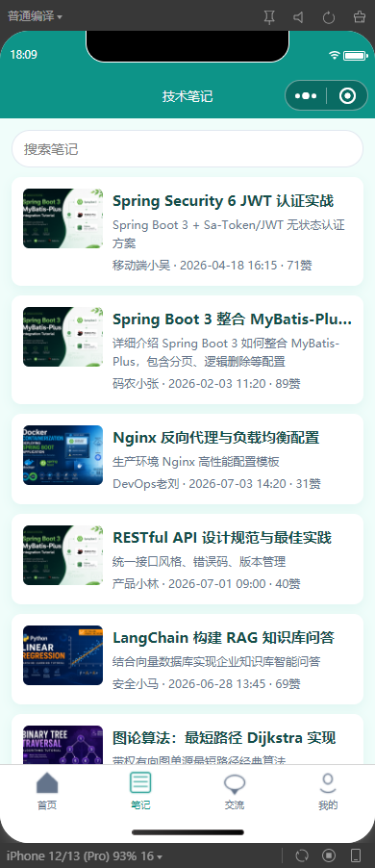The height and width of the screenshot is (868, 375).
Task: Close mini program via the circle target icon
Action: click(x=347, y=96)
